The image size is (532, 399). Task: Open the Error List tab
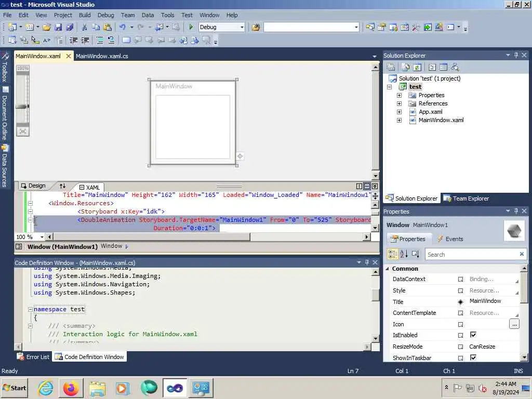(x=33, y=357)
